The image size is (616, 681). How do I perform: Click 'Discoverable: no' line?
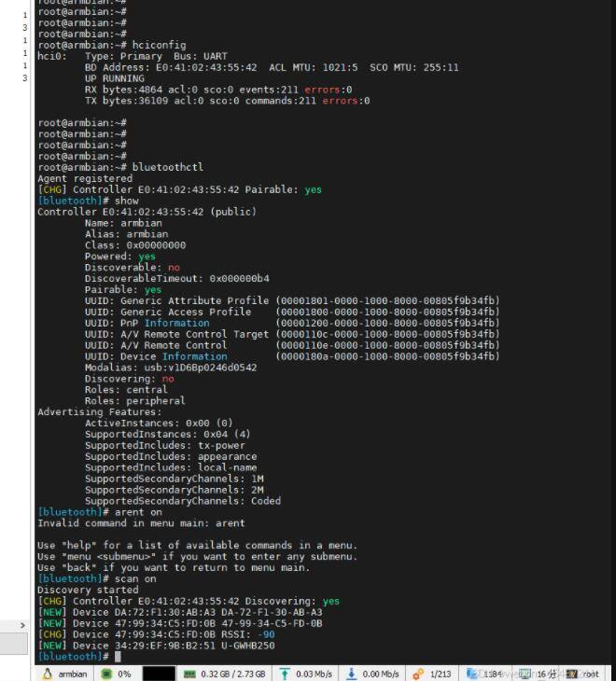(x=133, y=268)
